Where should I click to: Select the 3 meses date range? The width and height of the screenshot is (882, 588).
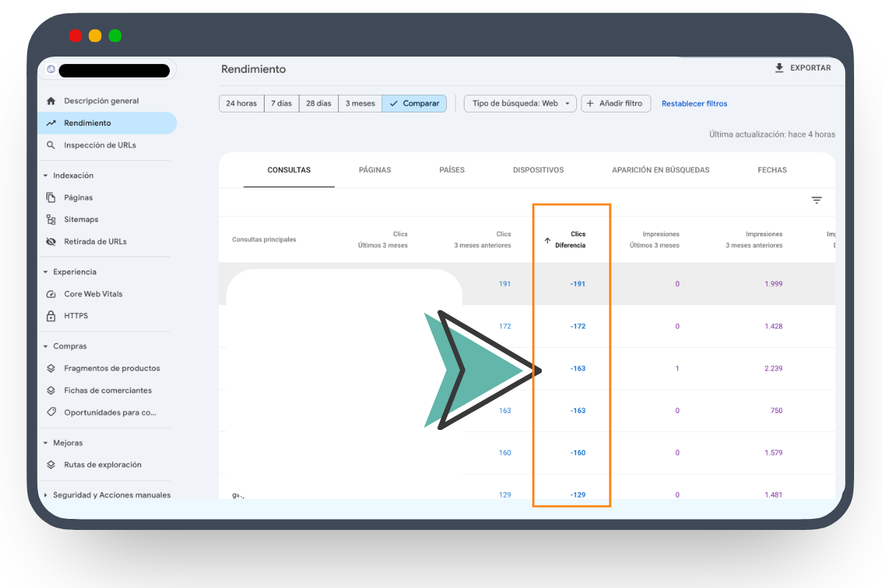[360, 104]
